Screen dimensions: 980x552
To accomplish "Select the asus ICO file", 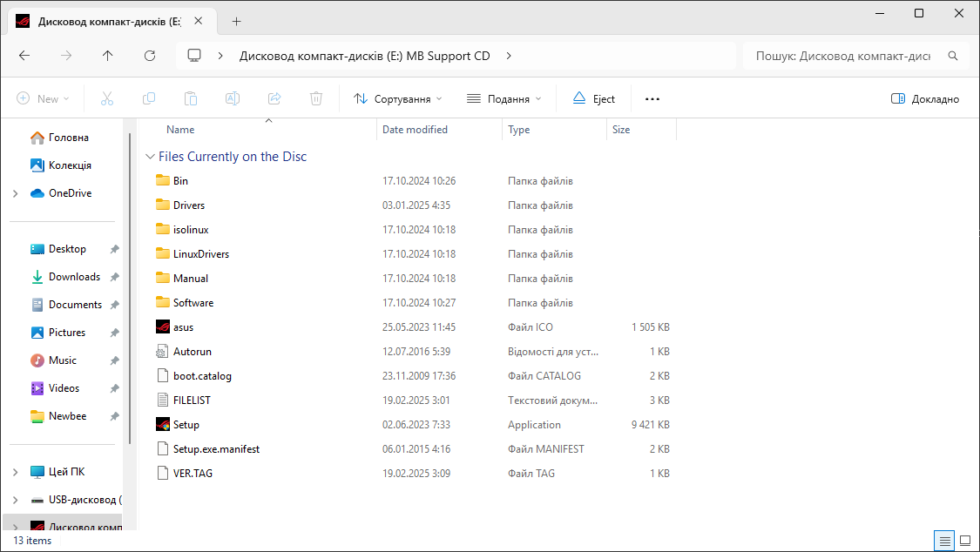I will pyautogui.click(x=183, y=327).
